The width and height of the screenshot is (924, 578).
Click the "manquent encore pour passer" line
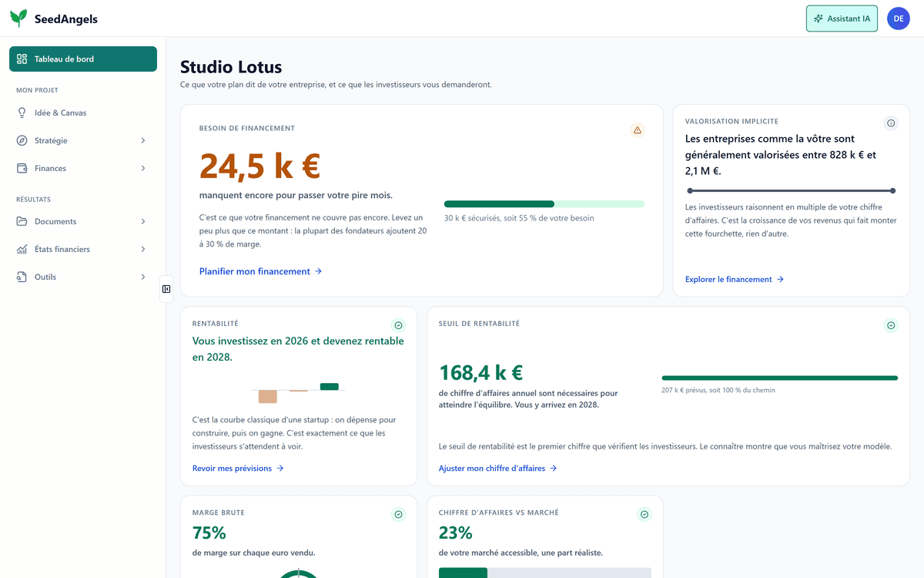(296, 195)
